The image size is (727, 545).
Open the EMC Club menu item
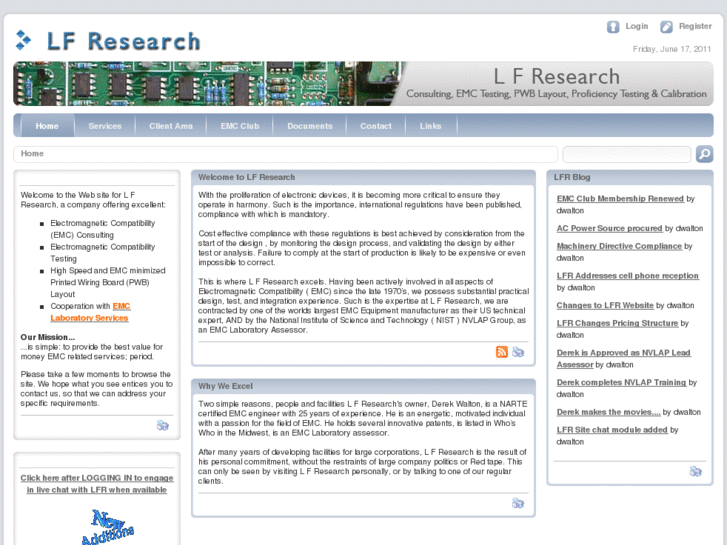click(x=240, y=126)
